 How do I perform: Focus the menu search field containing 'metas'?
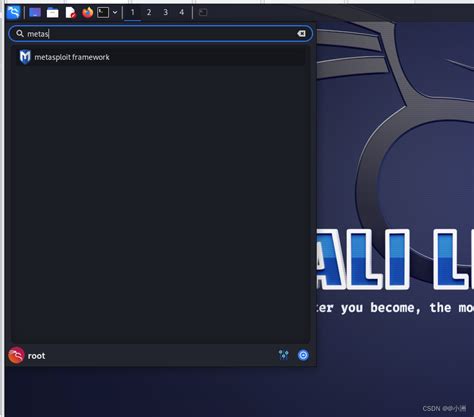click(x=161, y=34)
